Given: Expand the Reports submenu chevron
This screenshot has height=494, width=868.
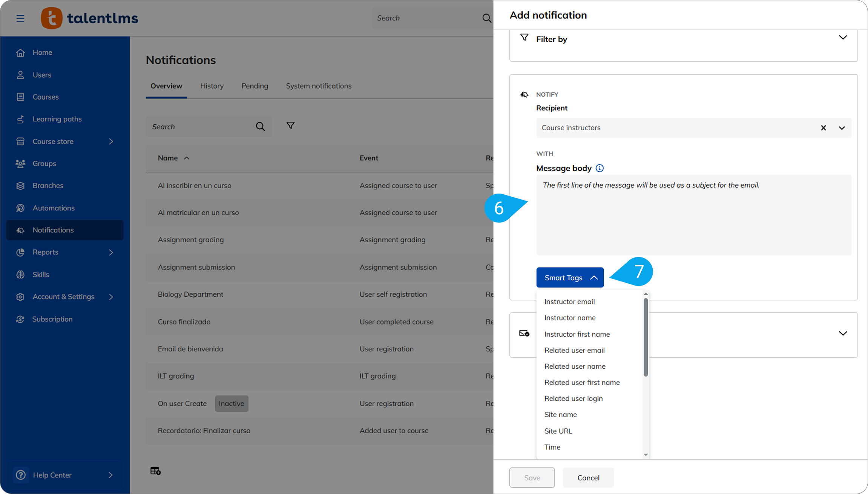Looking at the screenshot, I should coord(111,252).
